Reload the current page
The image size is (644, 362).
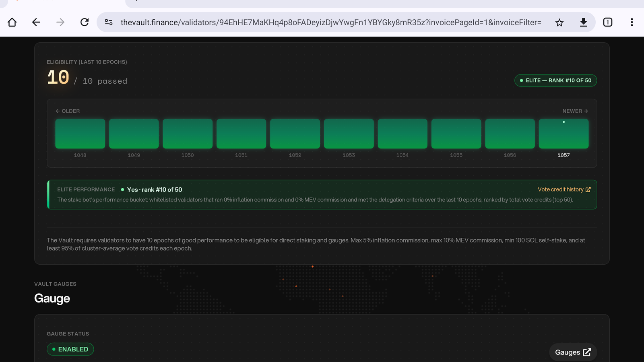[85, 22]
